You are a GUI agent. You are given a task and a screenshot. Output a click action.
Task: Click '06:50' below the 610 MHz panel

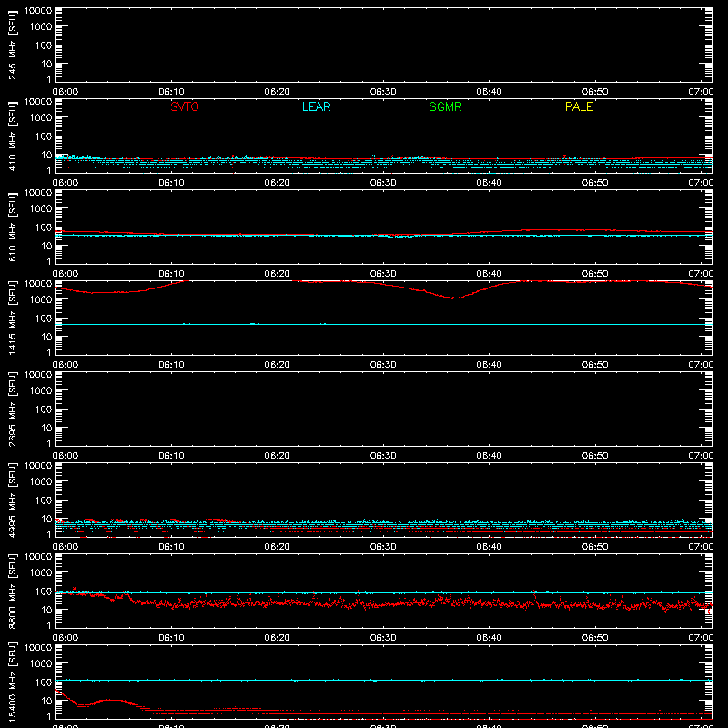(x=595, y=274)
